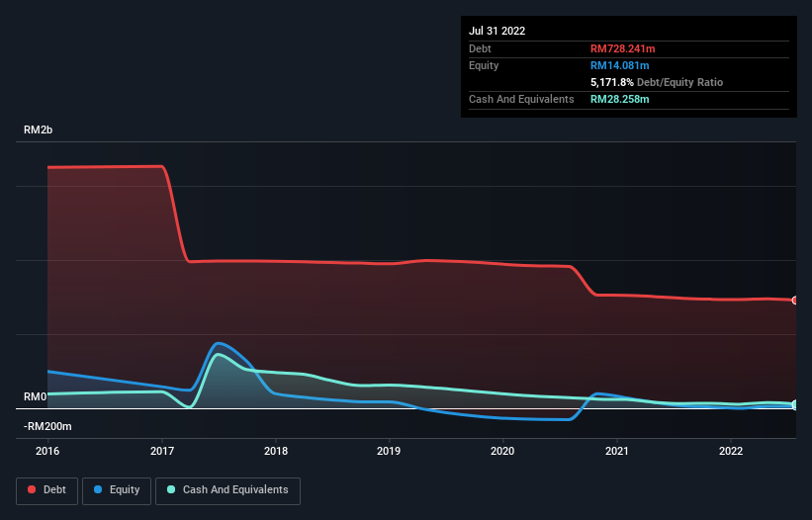Click the 2017 x-axis label
812x520 pixels.
pos(162,451)
